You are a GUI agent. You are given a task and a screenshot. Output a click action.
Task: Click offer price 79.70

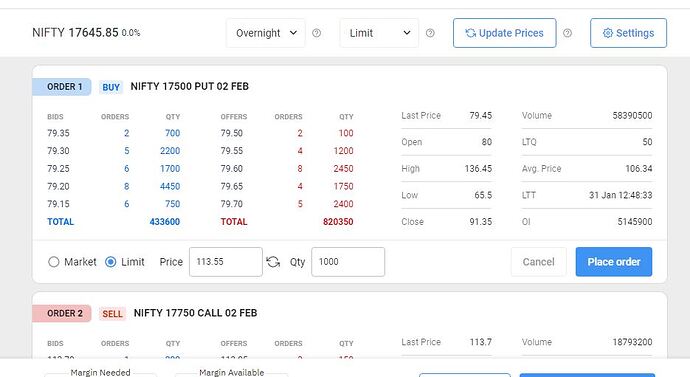click(x=232, y=204)
